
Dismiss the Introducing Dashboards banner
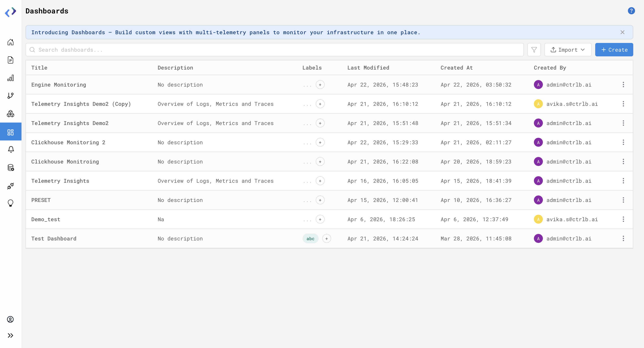click(x=622, y=32)
